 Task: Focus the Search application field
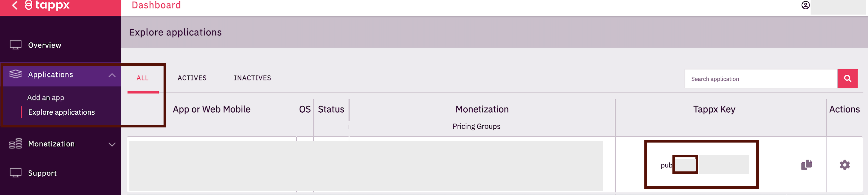[x=761, y=79]
